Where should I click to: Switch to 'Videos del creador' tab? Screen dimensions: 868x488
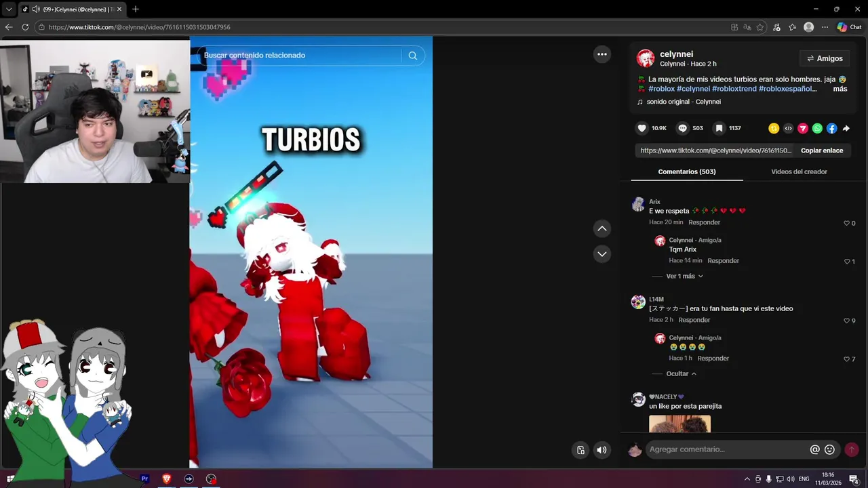[799, 171]
